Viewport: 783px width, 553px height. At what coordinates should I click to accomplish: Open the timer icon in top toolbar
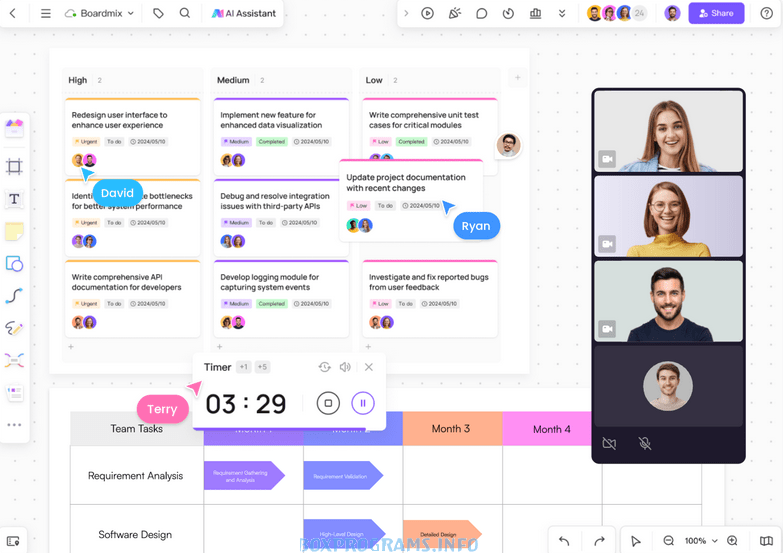(508, 13)
